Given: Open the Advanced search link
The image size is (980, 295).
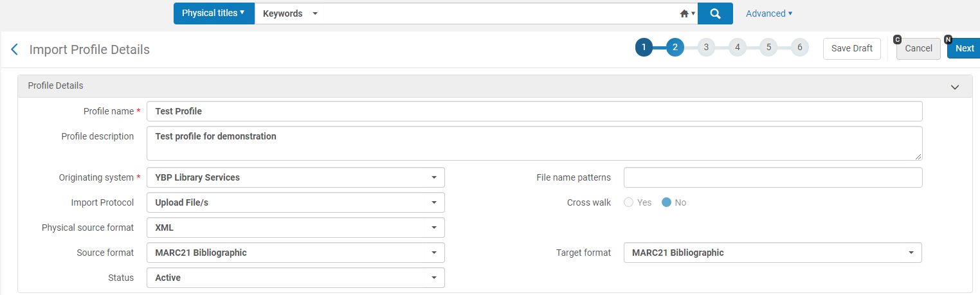Looking at the screenshot, I should pyautogui.click(x=769, y=13).
